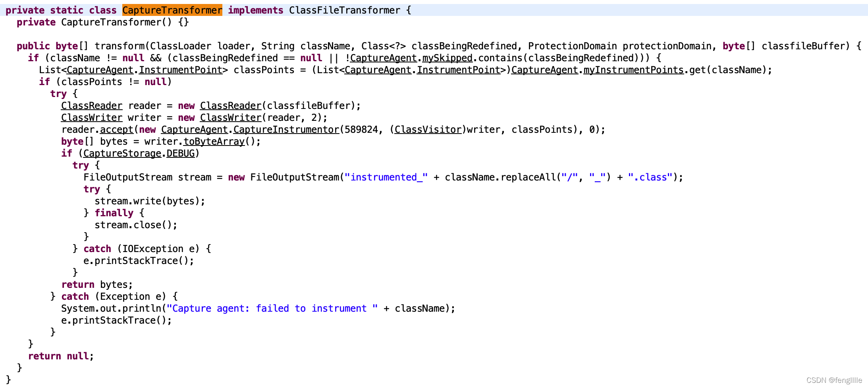Click the highlighted CaptureTransformer class name
The image size is (868, 388).
pyautogui.click(x=172, y=10)
